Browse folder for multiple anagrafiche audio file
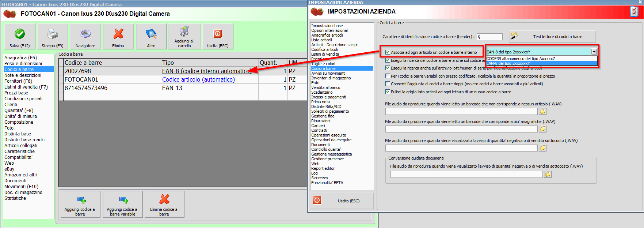644x228 pixels. click(542, 129)
